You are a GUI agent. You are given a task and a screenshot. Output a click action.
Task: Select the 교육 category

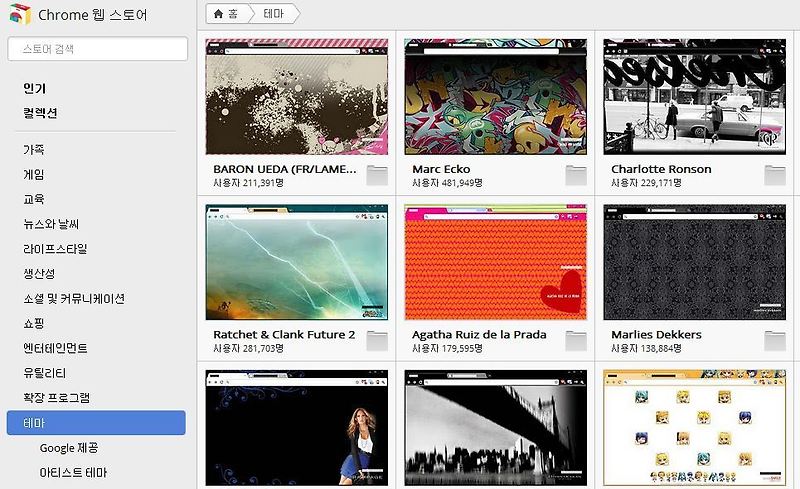(34, 199)
